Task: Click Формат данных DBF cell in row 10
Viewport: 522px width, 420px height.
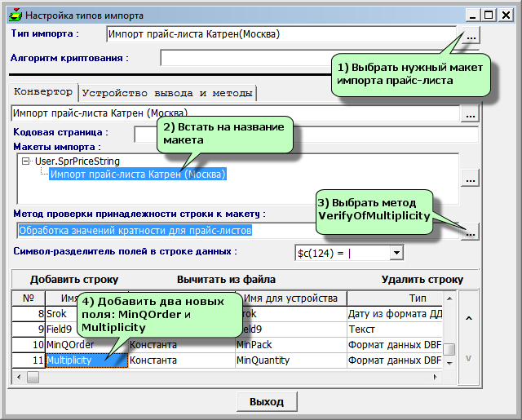Action: (x=395, y=345)
